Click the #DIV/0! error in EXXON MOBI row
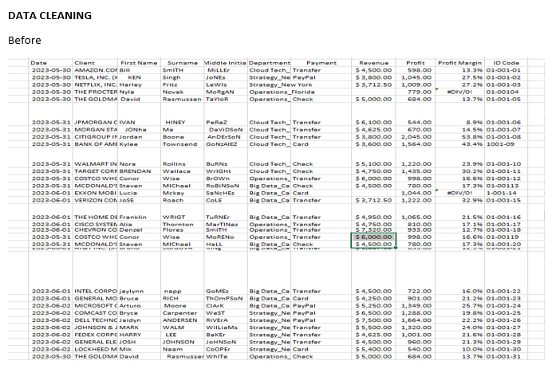The width and height of the screenshot is (552, 392). tap(459, 193)
